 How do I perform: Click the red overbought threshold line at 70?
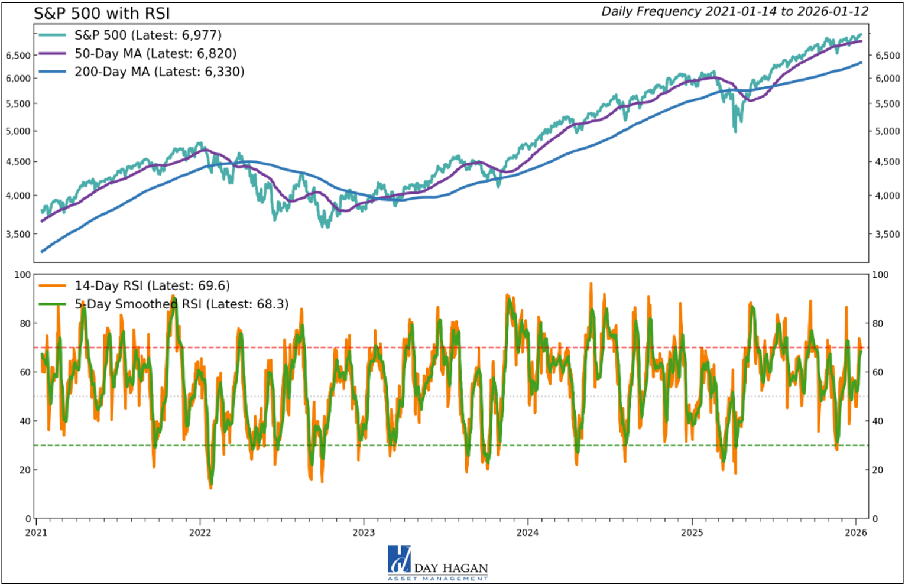point(414,349)
